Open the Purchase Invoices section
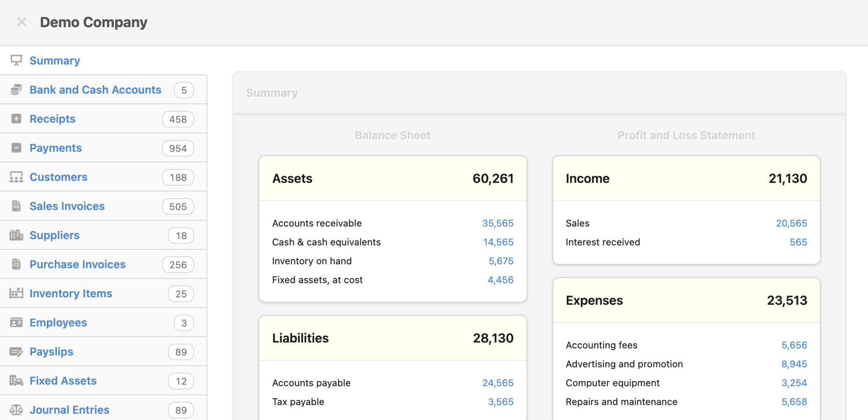 77,264
